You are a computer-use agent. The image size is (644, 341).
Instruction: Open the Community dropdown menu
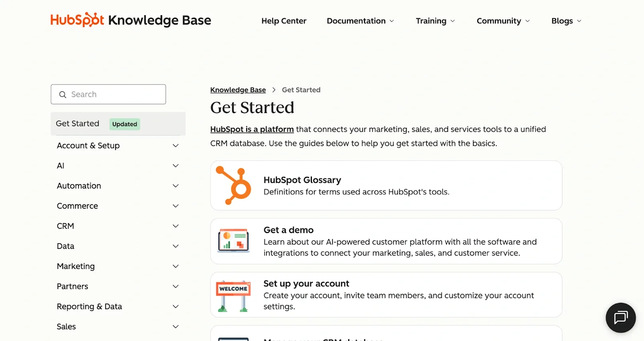(x=503, y=21)
